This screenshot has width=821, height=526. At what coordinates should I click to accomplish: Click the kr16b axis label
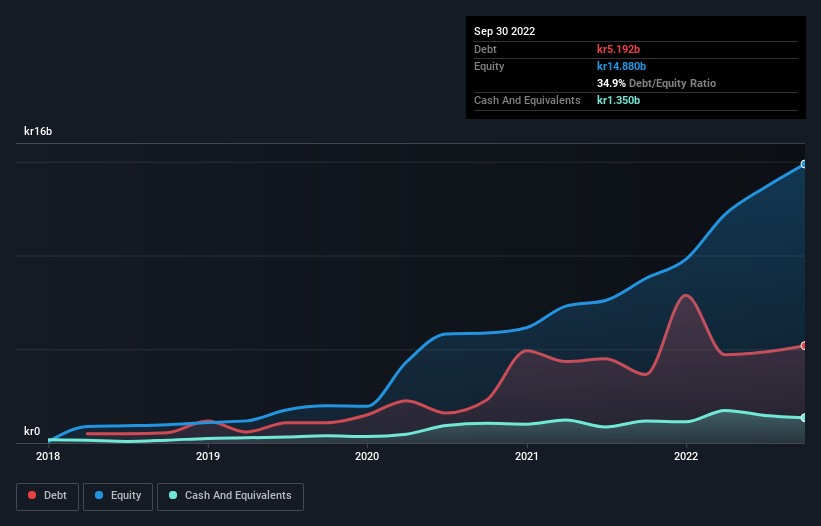point(38,131)
